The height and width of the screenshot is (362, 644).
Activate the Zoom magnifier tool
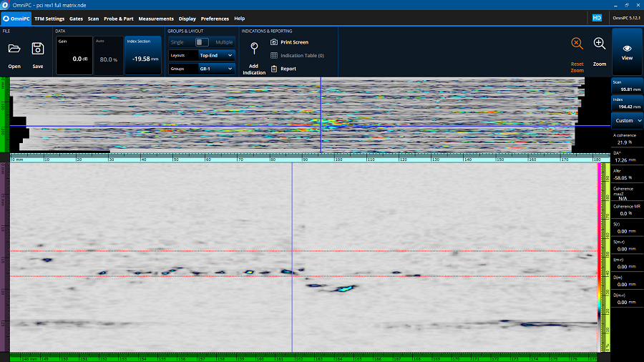pos(600,44)
